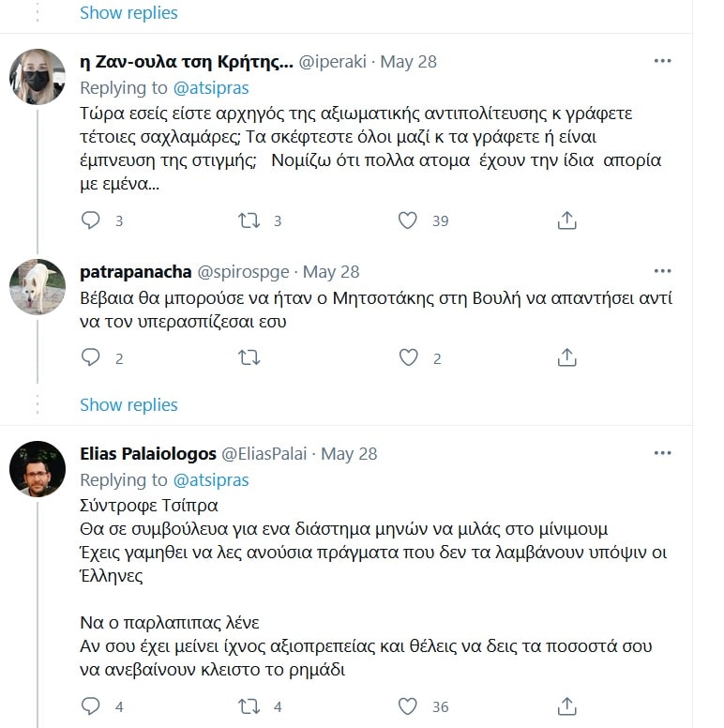This screenshot has height=728, width=724.
Task: Share patrapanacha's tweet
Action: point(566,358)
